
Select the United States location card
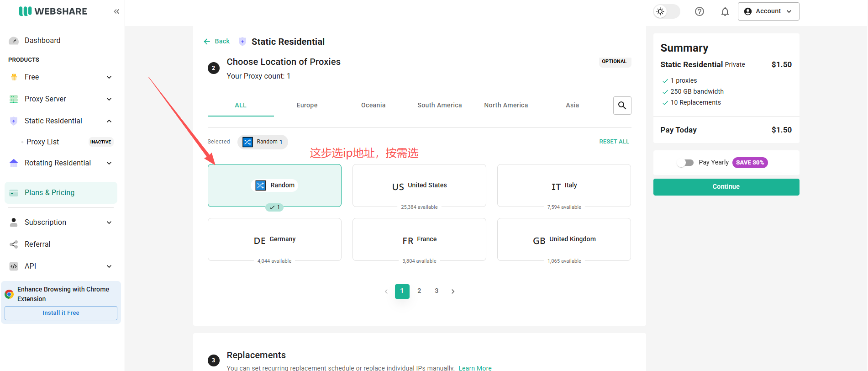pos(419,185)
